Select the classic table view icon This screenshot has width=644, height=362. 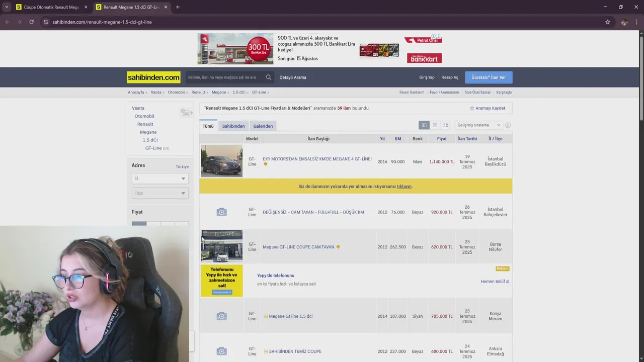click(x=424, y=125)
